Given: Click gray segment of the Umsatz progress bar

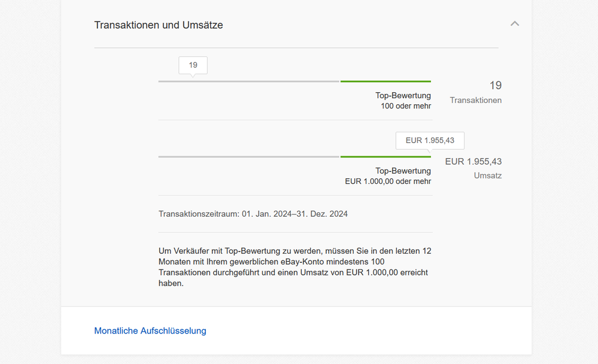Looking at the screenshot, I should (x=248, y=157).
